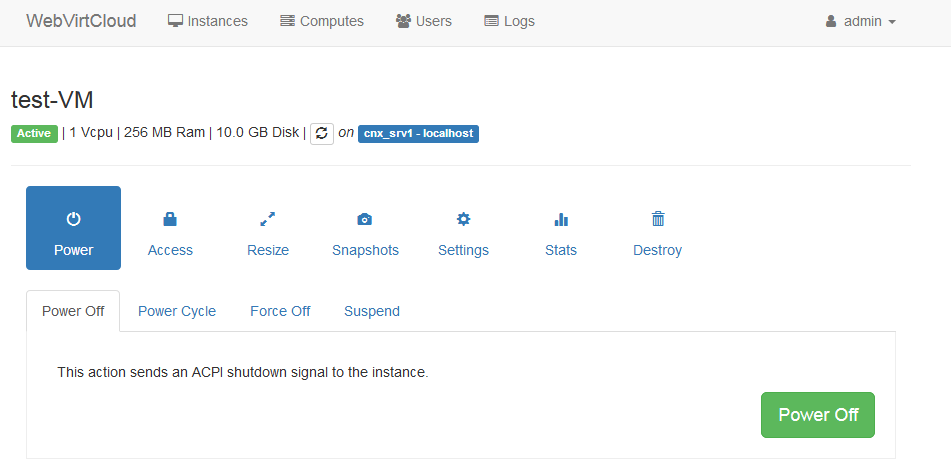
Task: Go to Instances in the navbar
Action: click(x=207, y=21)
